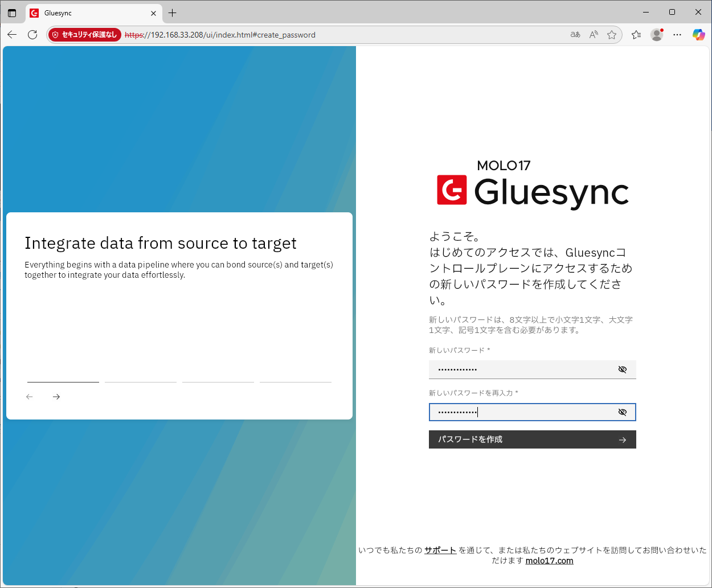
Task: Select the fourth carousel progress indicator
Action: pos(296,382)
